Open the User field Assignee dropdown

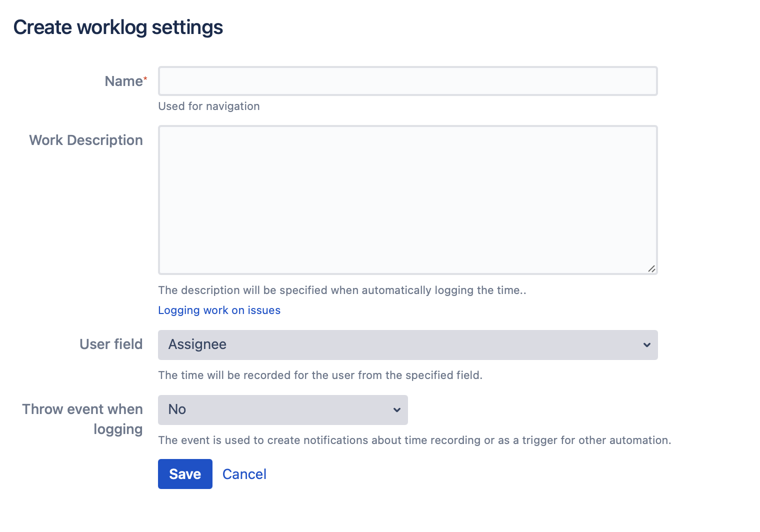[x=407, y=345]
